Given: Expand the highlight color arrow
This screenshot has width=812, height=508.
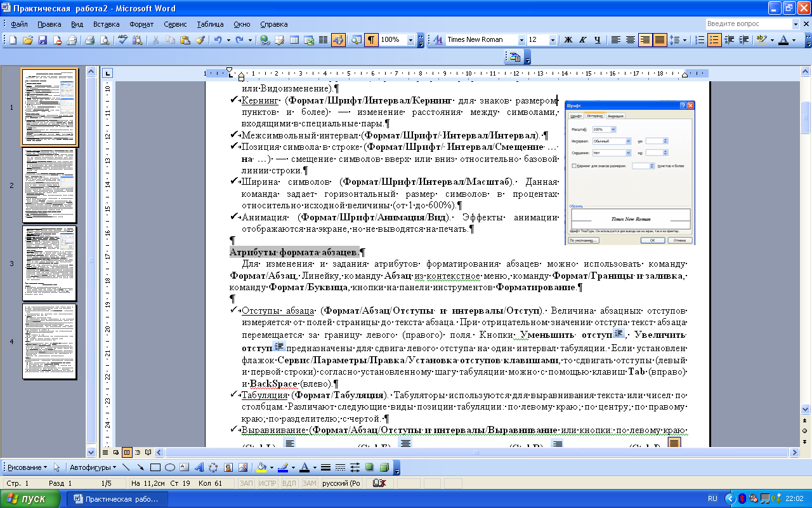Looking at the screenshot, I should 772,39.
